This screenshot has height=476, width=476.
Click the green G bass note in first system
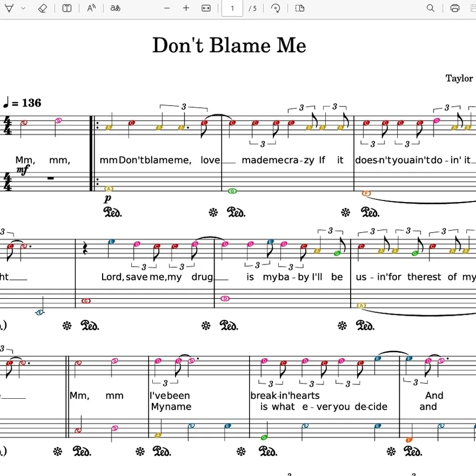pos(232,191)
